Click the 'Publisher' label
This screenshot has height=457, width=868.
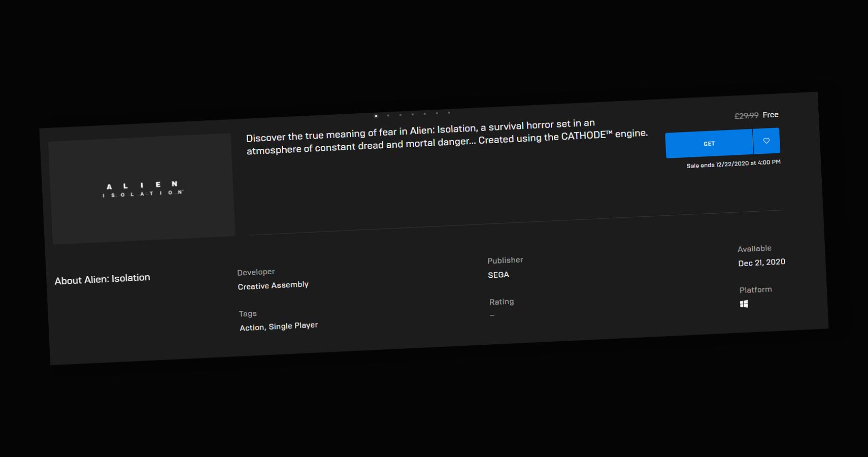point(505,260)
